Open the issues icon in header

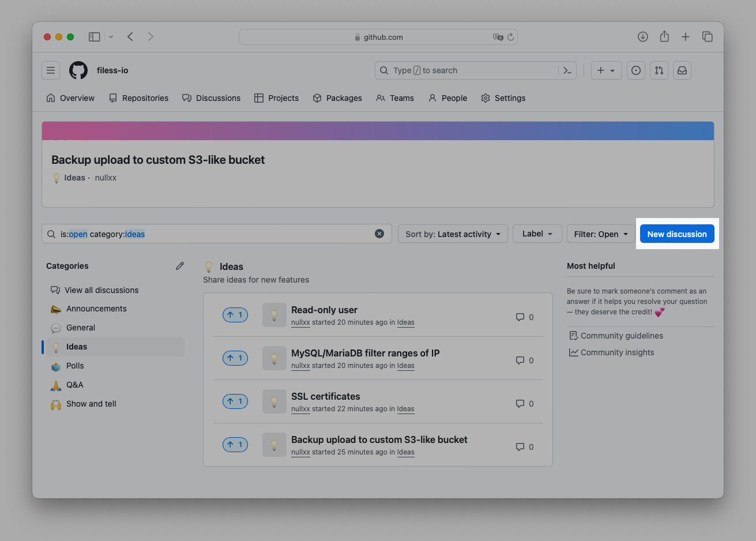tap(635, 70)
